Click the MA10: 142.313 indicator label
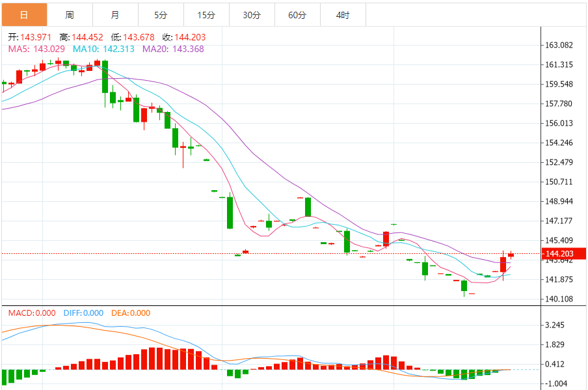Viewport: 588px width, 390px height. click(103, 49)
